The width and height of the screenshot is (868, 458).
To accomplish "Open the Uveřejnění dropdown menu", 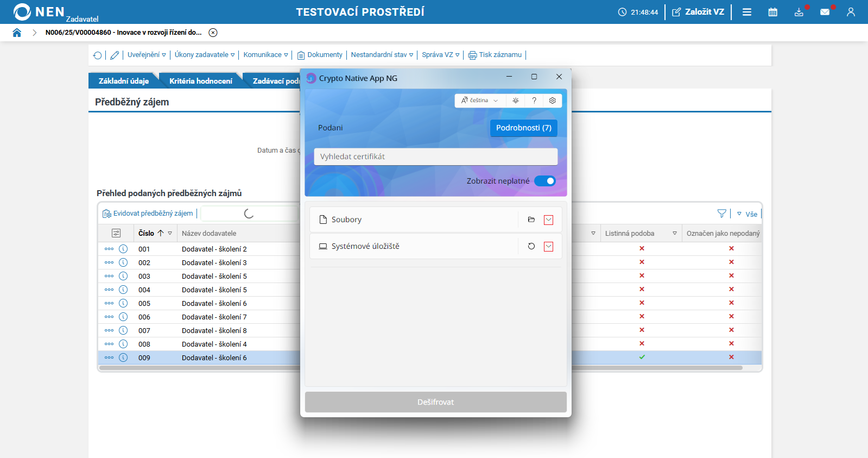I will [x=147, y=55].
